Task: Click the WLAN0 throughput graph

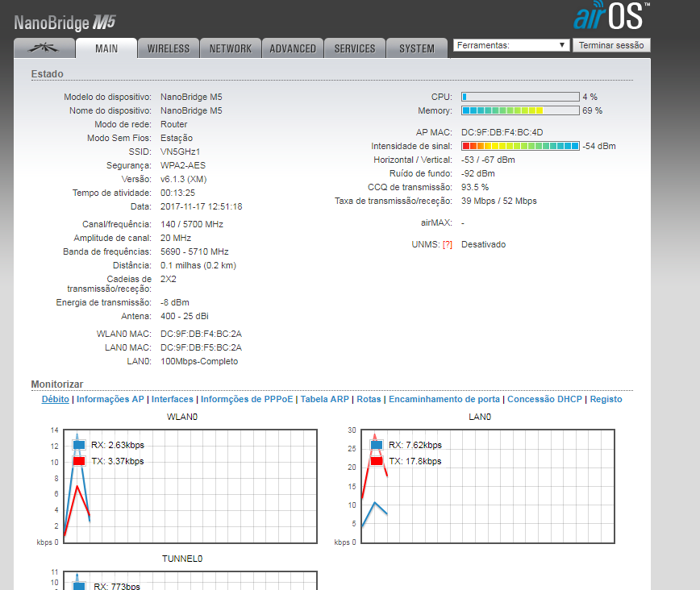Action: click(x=190, y=487)
